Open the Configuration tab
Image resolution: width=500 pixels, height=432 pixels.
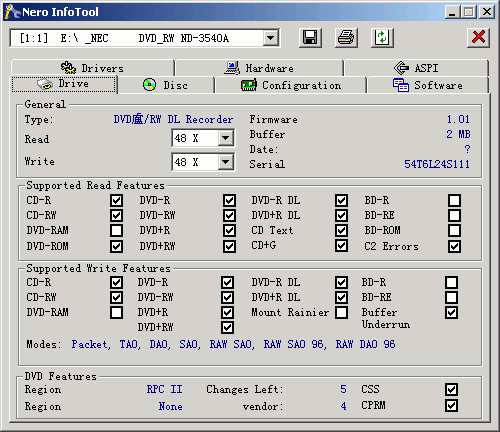291,85
